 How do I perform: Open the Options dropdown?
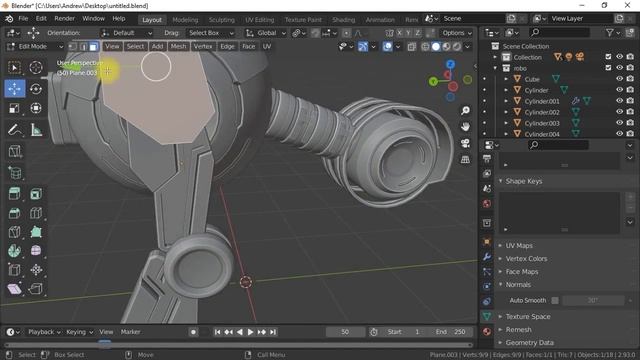(x=457, y=33)
